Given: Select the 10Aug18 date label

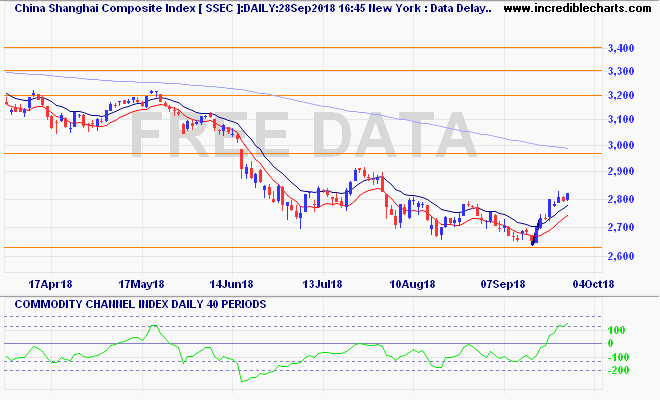Looking at the screenshot, I should point(414,283).
